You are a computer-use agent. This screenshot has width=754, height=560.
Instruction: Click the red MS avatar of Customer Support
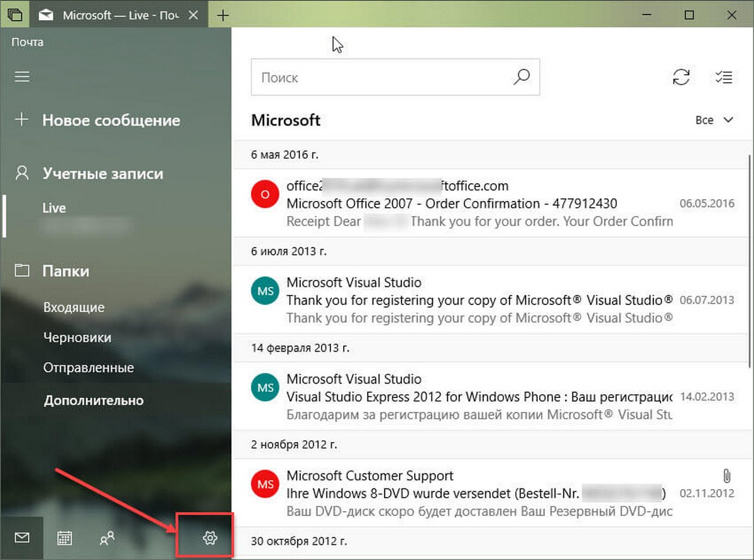265,485
